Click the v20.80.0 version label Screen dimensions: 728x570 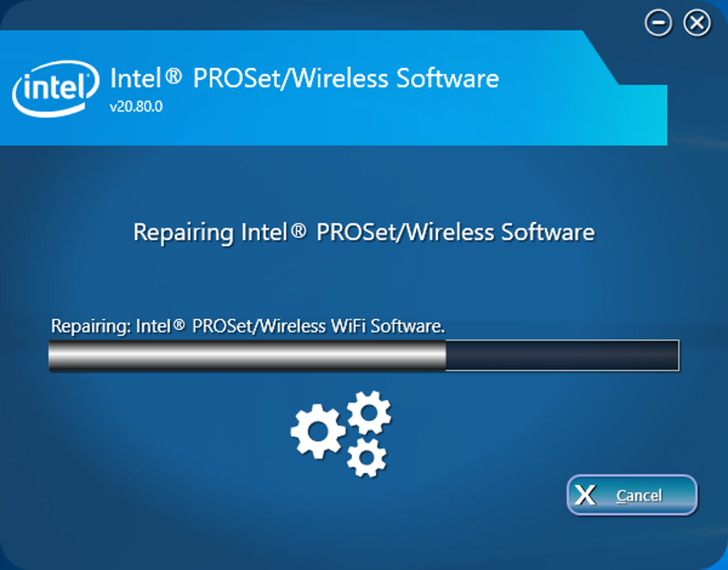coord(136,107)
